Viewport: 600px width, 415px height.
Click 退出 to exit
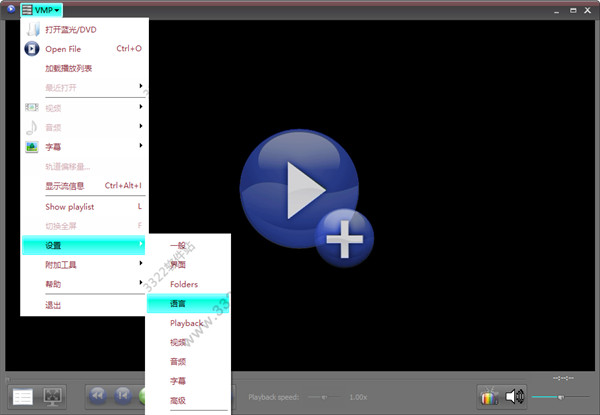click(84, 305)
